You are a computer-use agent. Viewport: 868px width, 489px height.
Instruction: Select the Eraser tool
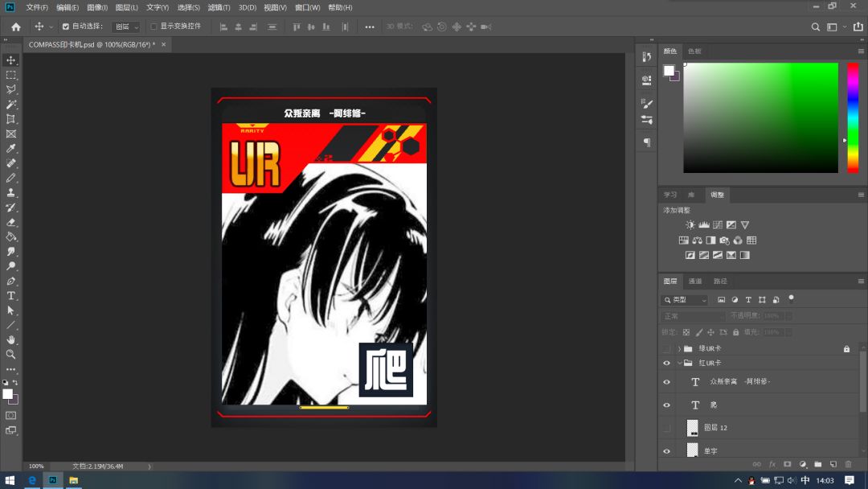tap(11, 222)
